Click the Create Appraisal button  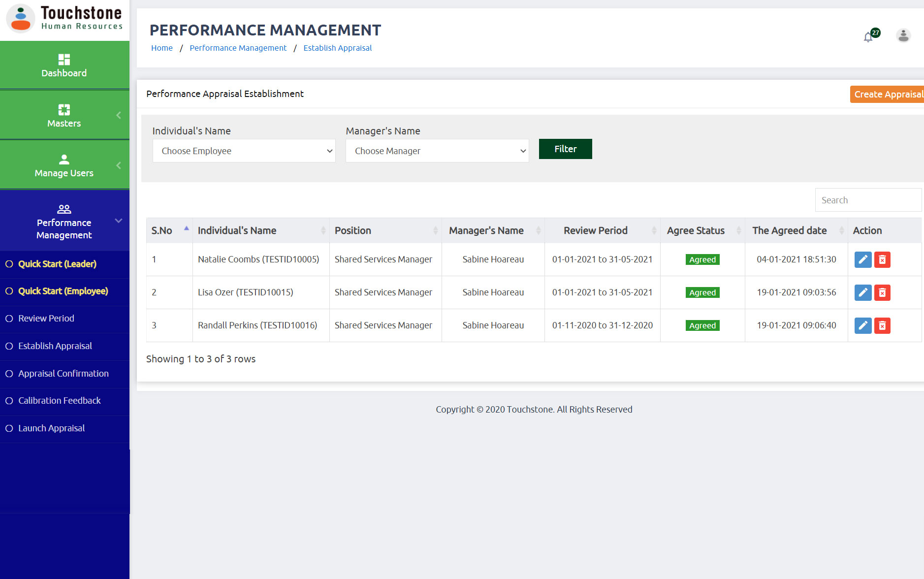pos(887,94)
